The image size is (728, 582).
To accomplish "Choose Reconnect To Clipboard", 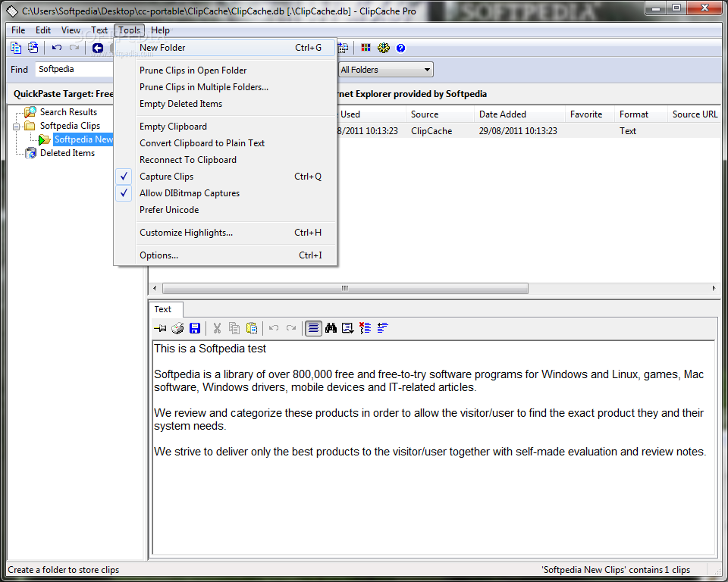I will pos(225,160).
